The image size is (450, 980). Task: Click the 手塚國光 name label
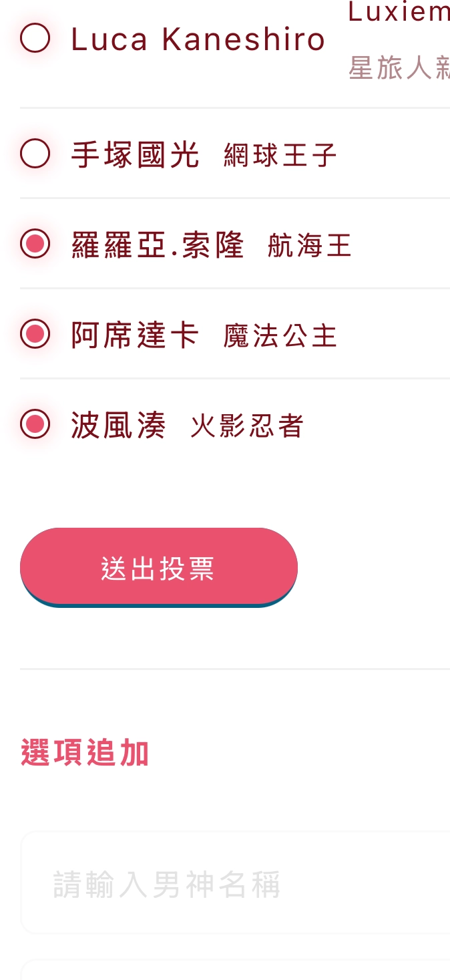(135, 156)
